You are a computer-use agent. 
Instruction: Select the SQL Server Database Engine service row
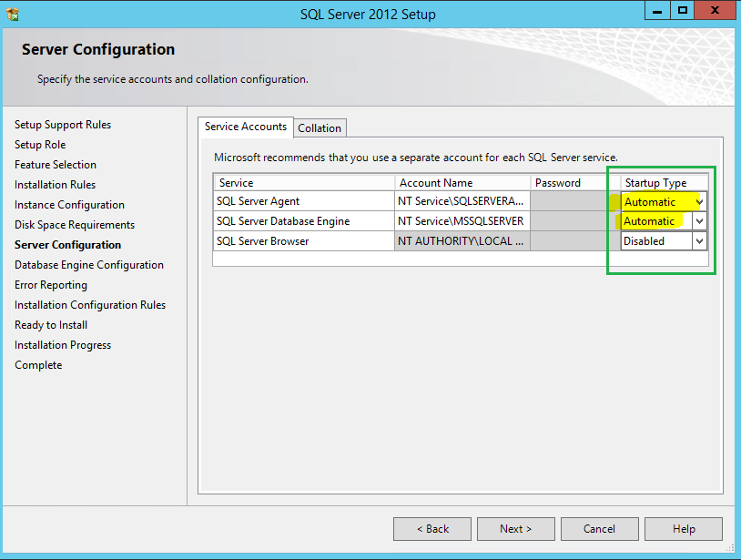(x=461, y=221)
